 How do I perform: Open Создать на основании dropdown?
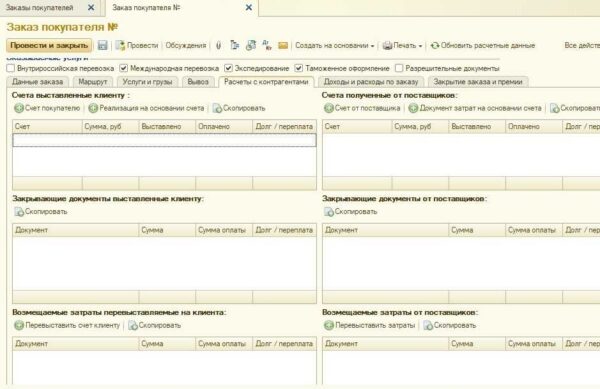(x=334, y=46)
